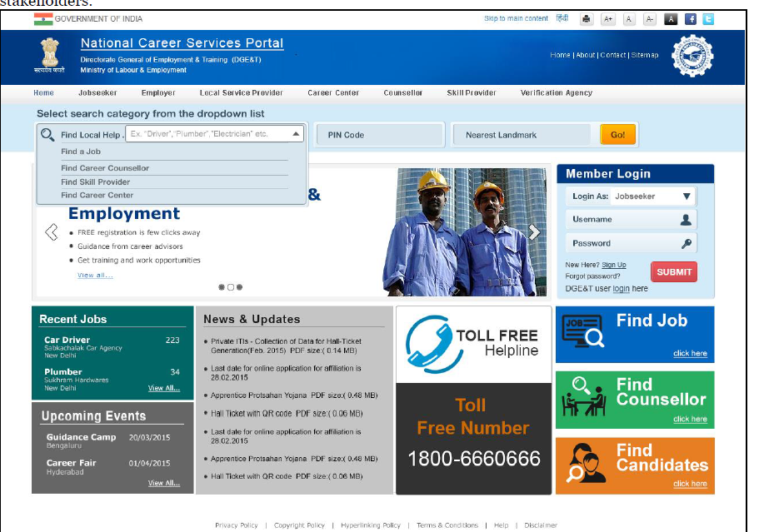759x532 pixels.
Task: Select 'Find a Job' from the search category list
Action: [82, 152]
